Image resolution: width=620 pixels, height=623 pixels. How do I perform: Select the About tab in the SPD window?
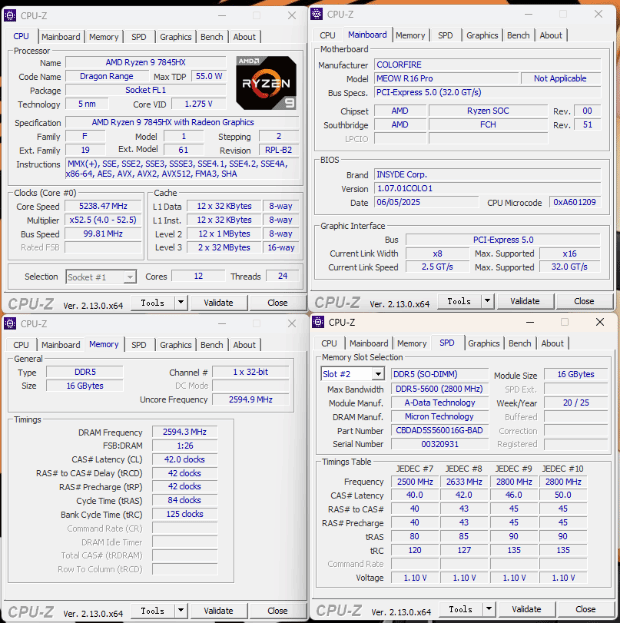pyautogui.click(x=552, y=343)
